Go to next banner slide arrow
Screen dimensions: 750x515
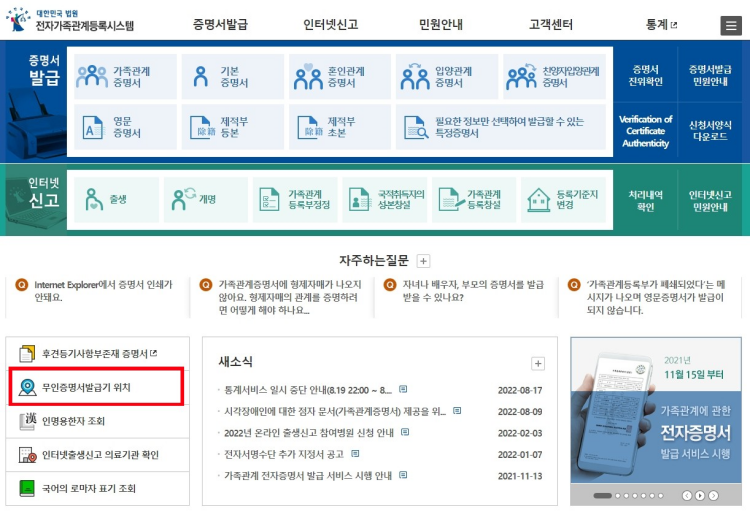pyautogui.click(x=713, y=495)
